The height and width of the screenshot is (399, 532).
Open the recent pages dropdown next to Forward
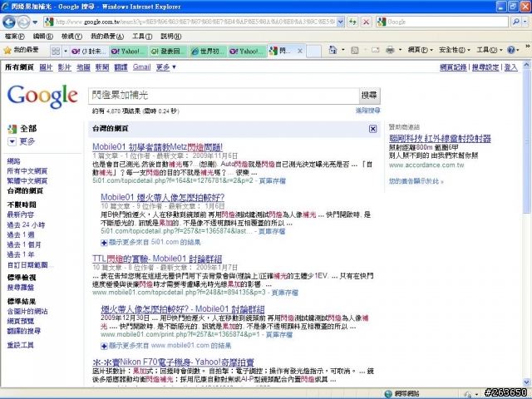click(35, 22)
